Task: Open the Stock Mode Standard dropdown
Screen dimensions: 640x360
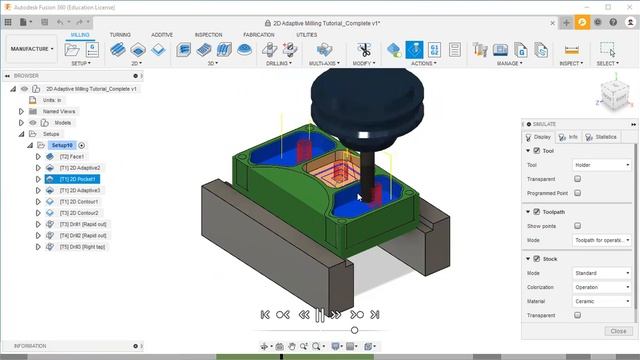Action: (602, 273)
